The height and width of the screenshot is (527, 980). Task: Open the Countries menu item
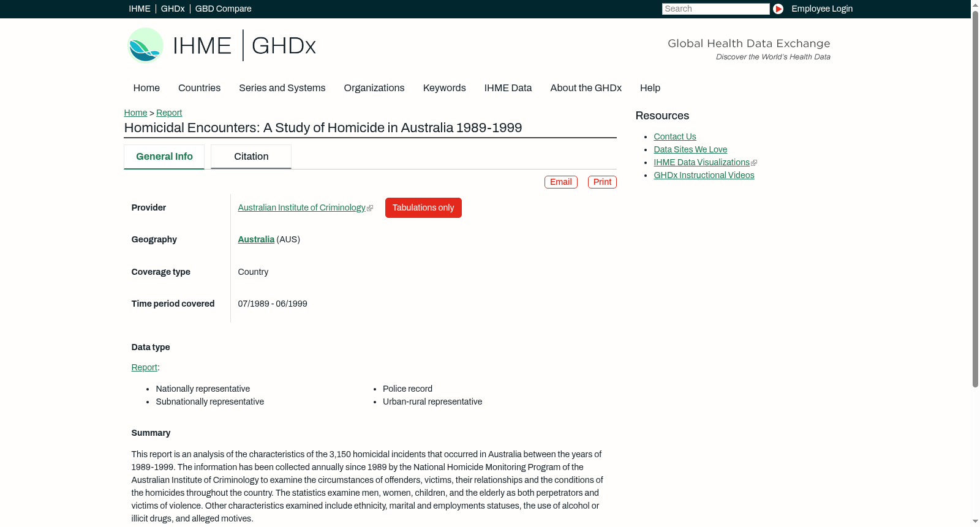coord(199,88)
